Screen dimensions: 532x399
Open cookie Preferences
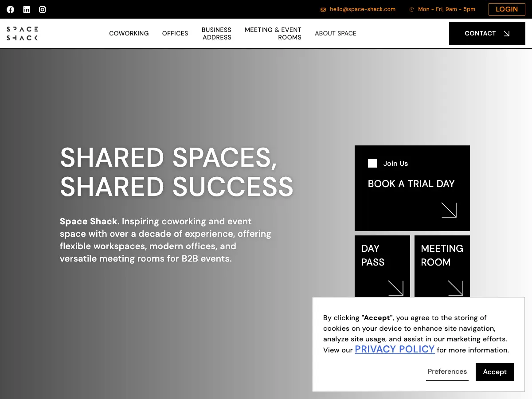point(447,372)
